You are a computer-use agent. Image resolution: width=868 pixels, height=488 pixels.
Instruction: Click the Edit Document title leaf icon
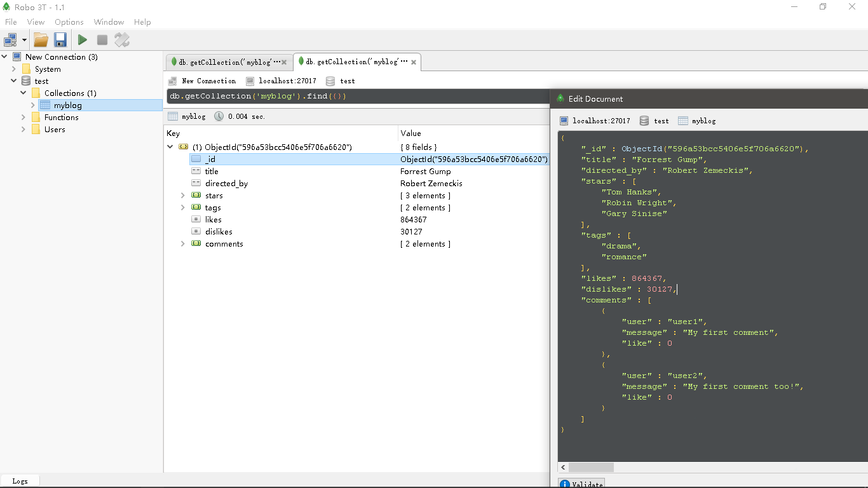pyautogui.click(x=560, y=98)
